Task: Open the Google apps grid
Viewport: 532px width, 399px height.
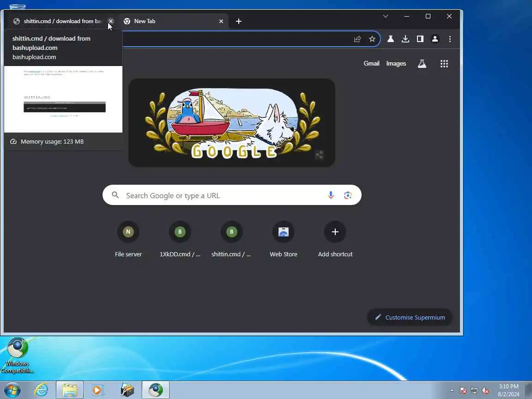Action: pyautogui.click(x=444, y=63)
